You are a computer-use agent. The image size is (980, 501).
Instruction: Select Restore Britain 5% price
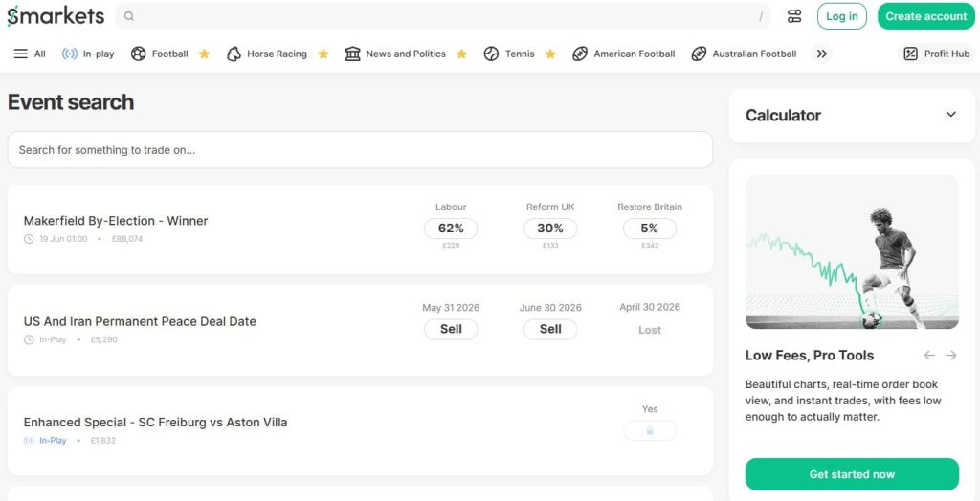650,229
